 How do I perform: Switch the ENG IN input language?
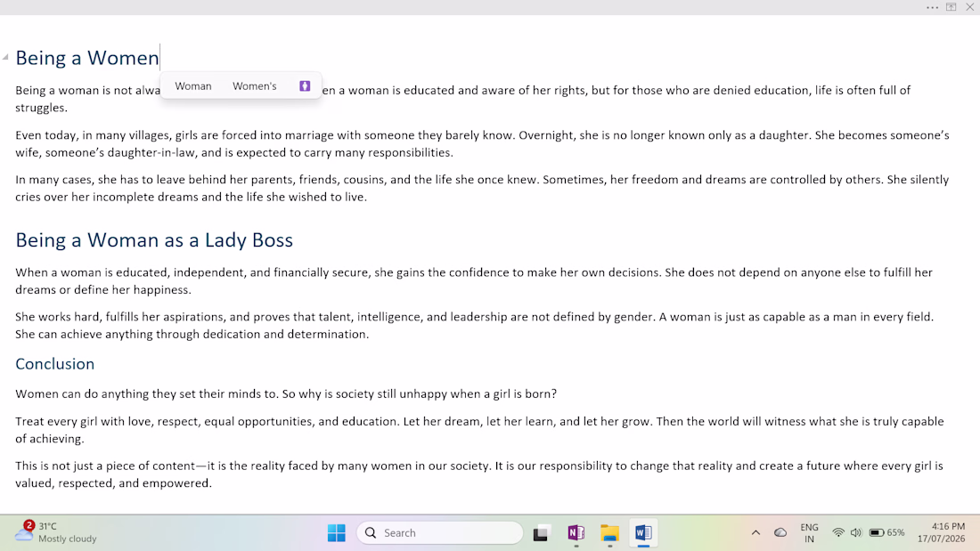pos(809,533)
